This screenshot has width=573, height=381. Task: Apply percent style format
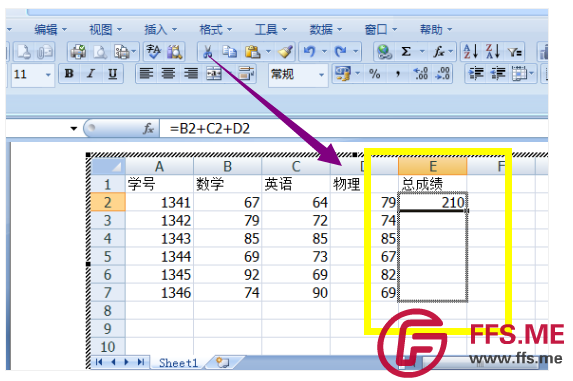pyautogui.click(x=375, y=74)
